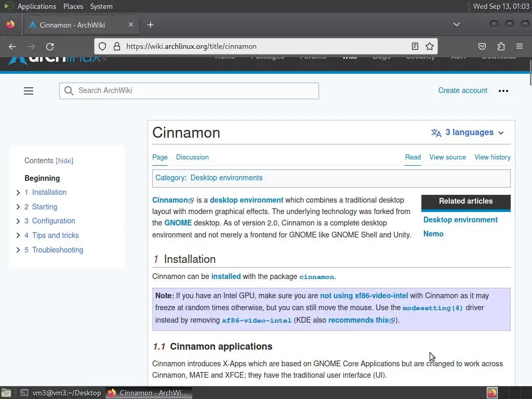Viewport: 532px width, 399px height.
Task: Jump to Installation in contents
Action: click(49, 192)
